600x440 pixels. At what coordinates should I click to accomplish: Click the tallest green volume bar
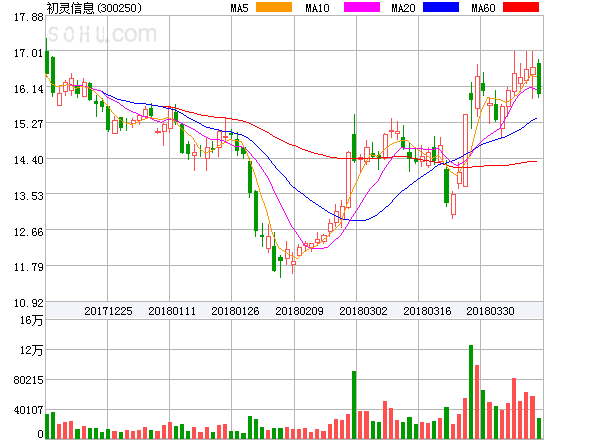point(471,392)
